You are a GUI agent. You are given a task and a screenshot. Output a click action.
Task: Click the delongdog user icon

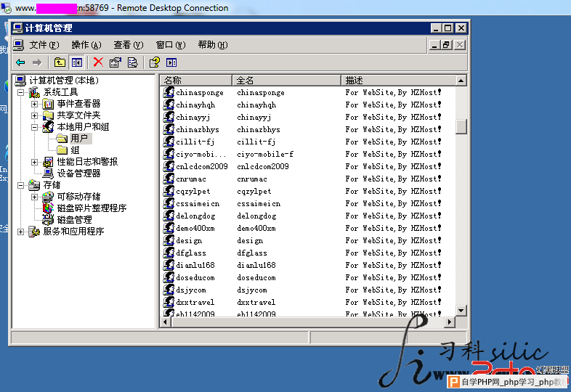click(x=169, y=216)
